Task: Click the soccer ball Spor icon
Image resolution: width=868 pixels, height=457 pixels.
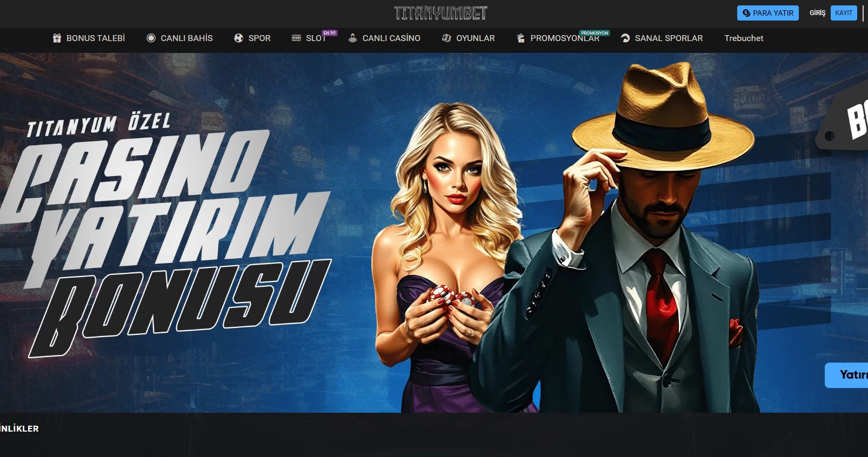Action: coord(238,38)
